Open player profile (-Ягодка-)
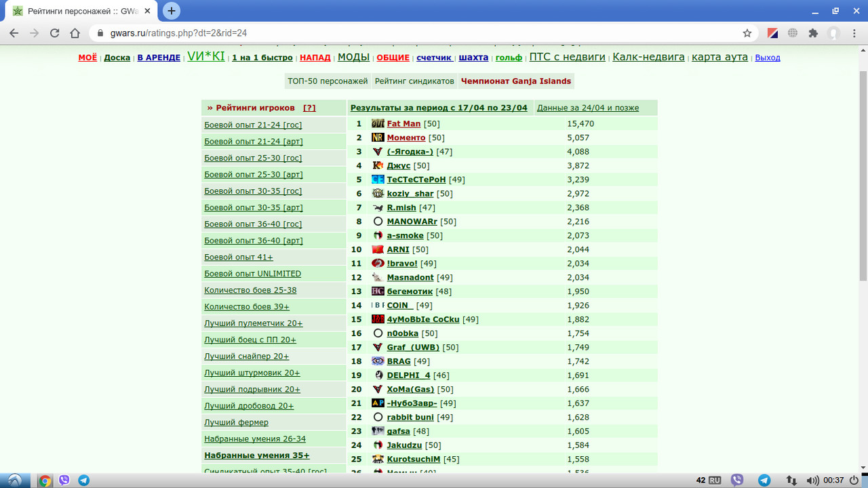Image resolution: width=868 pixels, height=488 pixels. tap(410, 152)
